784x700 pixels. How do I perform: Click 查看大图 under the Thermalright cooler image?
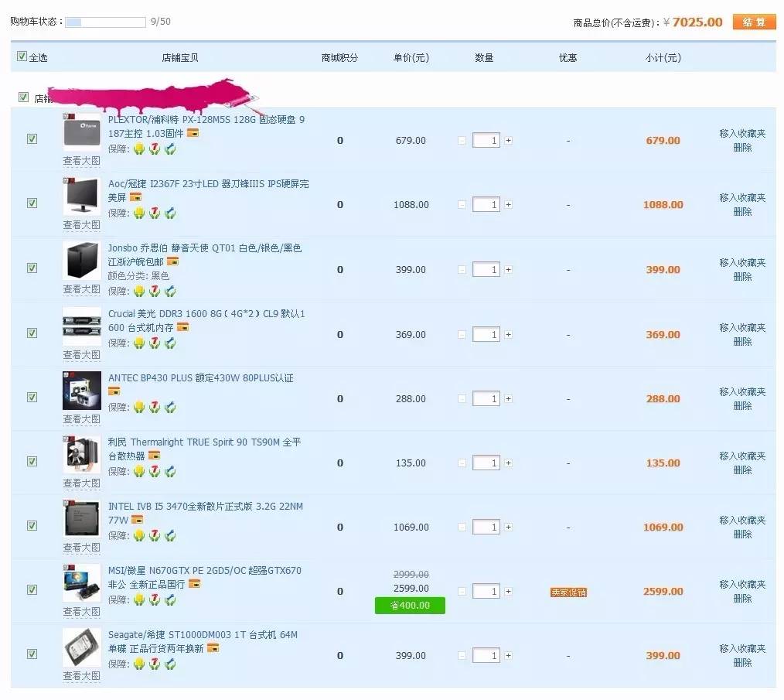tap(81, 483)
